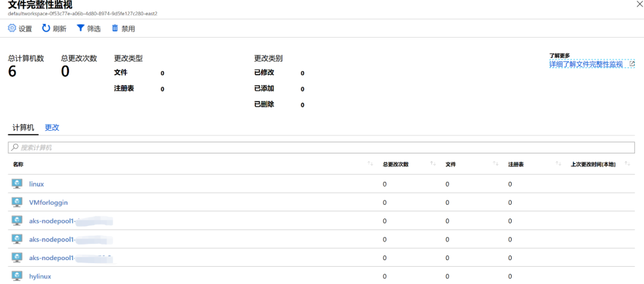Open the linux computer link

point(36,184)
